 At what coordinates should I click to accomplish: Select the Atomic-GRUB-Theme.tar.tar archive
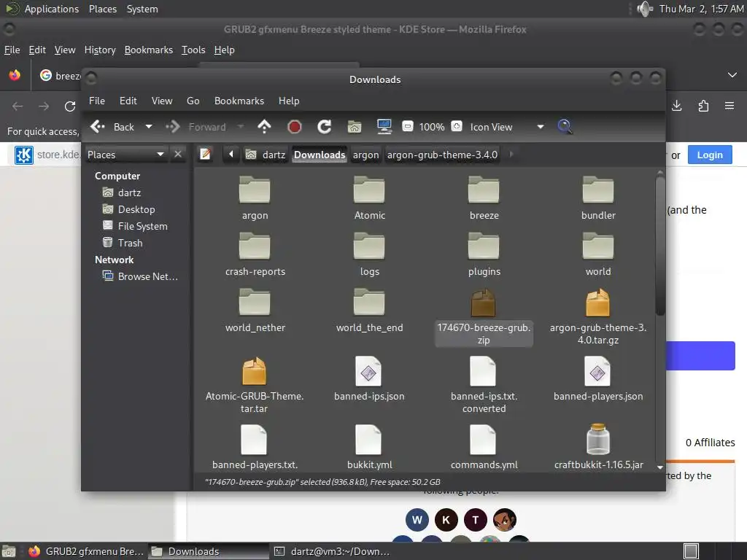255,385
